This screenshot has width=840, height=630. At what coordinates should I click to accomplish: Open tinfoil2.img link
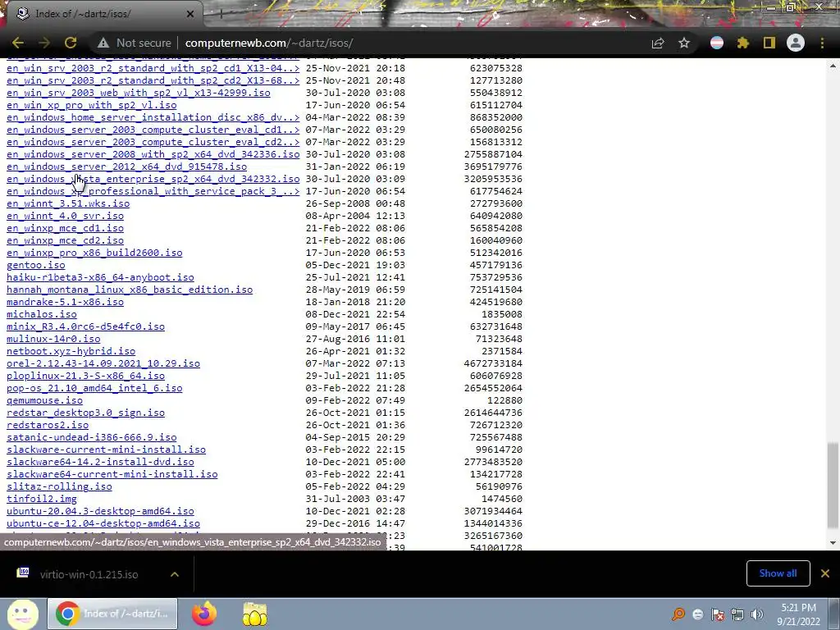(42, 500)
